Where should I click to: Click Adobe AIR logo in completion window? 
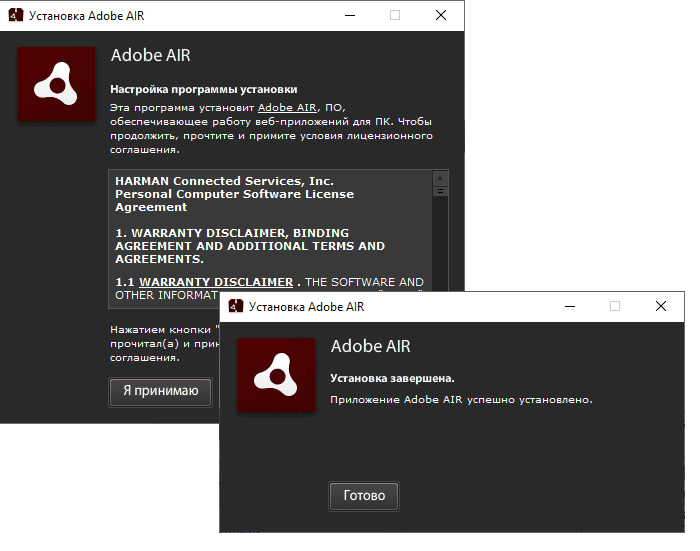click(x=276, y=375)
